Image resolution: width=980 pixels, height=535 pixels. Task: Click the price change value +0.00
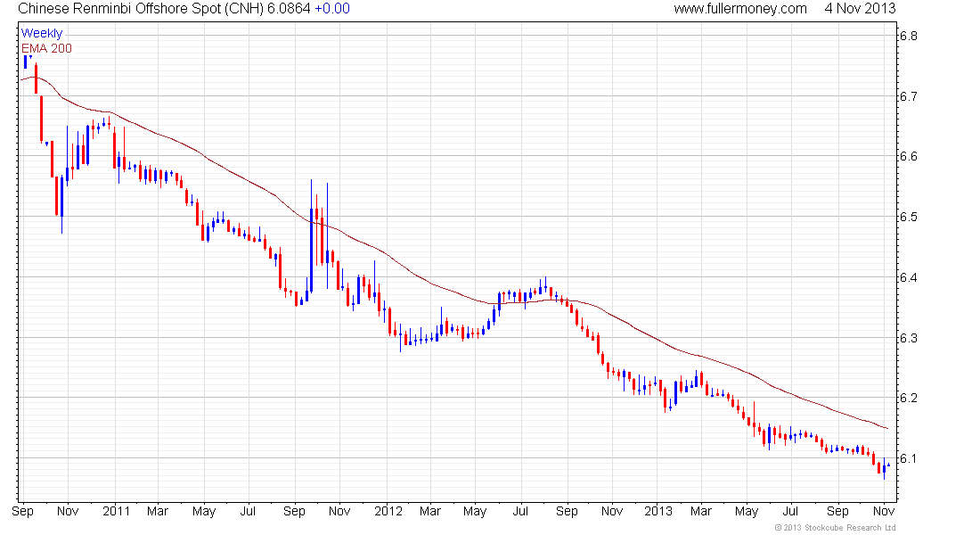pos(332,9)
